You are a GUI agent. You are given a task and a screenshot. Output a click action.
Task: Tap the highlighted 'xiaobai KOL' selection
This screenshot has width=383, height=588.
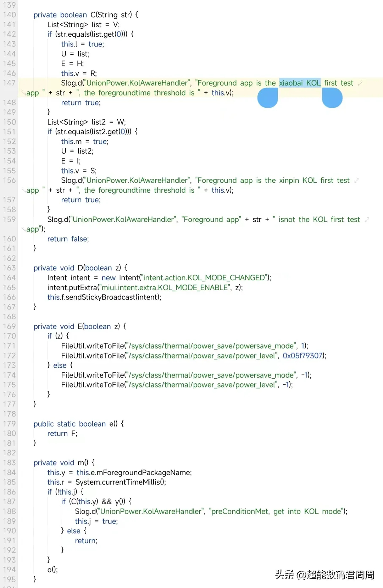tap(300, 83)
